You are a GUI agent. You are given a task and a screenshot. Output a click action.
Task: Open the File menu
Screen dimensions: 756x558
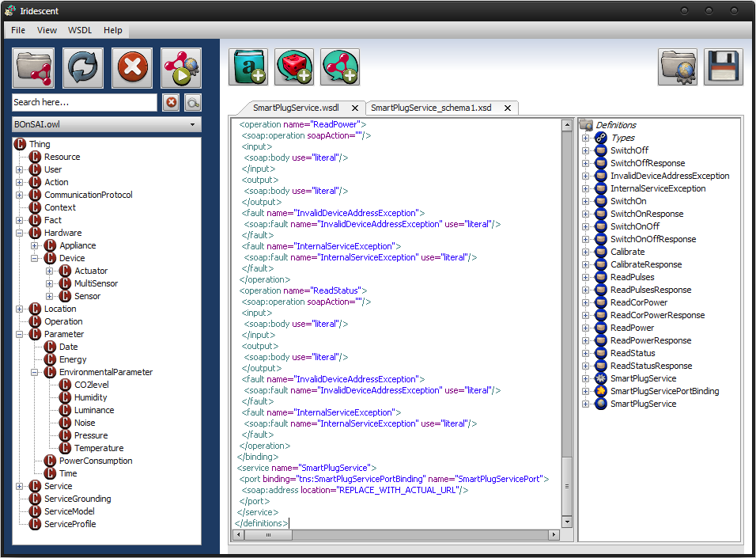pyautogui.click(x=18, y=30)
